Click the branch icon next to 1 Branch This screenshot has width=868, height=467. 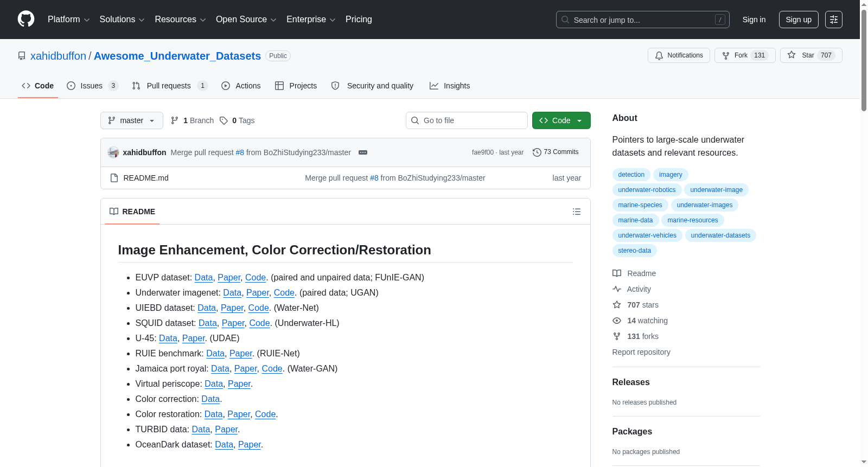click(175, 120)
